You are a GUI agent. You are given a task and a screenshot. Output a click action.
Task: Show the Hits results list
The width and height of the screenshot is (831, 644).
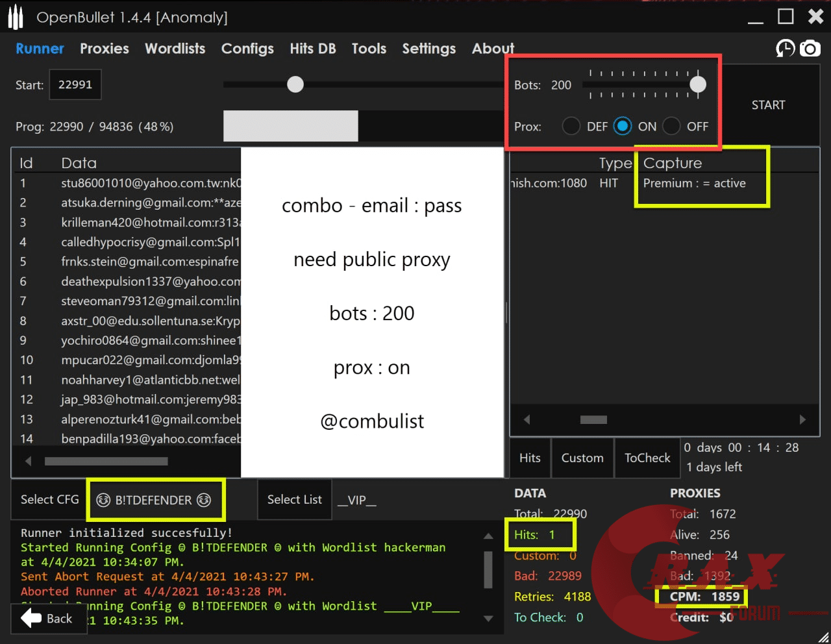pyautogui.click(x=530, y=458)
